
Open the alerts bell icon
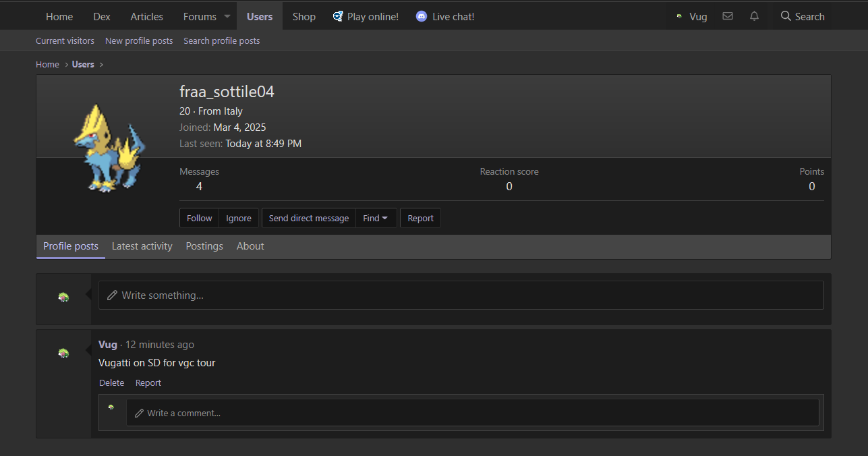point(754,16)
